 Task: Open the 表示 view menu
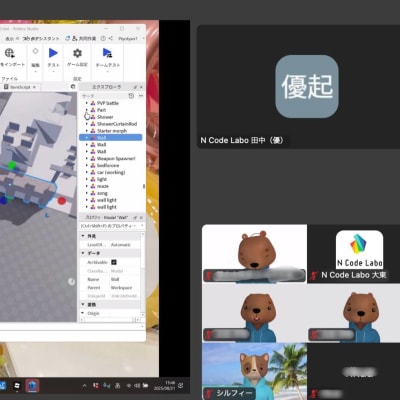click(x=10, y=39)
